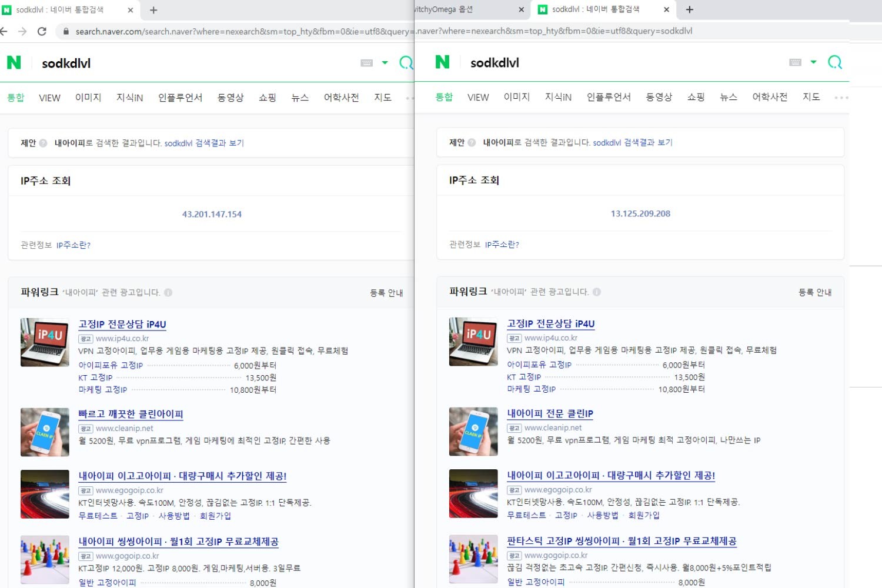Expand the search dropdown arrow in the left window
The width and height of the screenshot is (882, 588).
pos(385,62)
